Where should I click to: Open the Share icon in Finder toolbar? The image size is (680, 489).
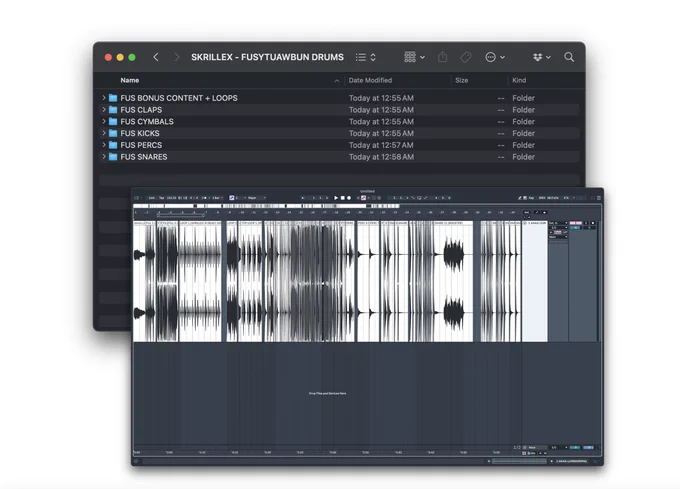tap(442, 57)
